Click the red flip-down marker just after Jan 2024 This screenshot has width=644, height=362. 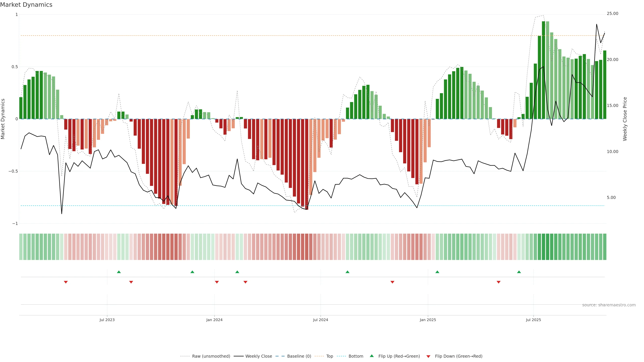[217, 282]
